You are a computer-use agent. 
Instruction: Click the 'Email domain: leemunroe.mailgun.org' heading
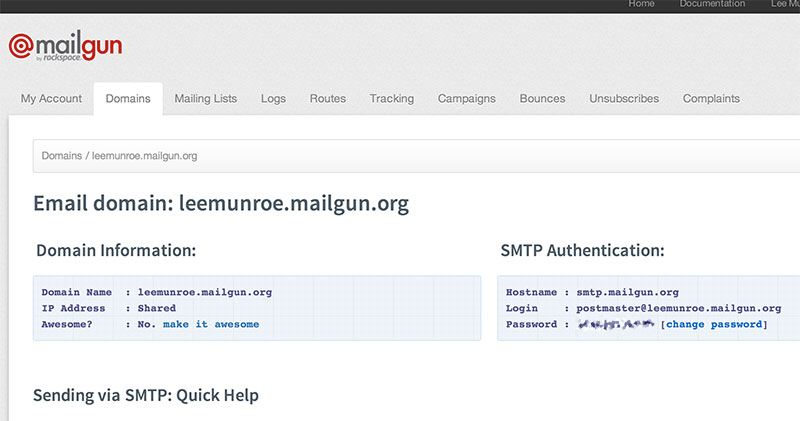(x=221, y=204)
